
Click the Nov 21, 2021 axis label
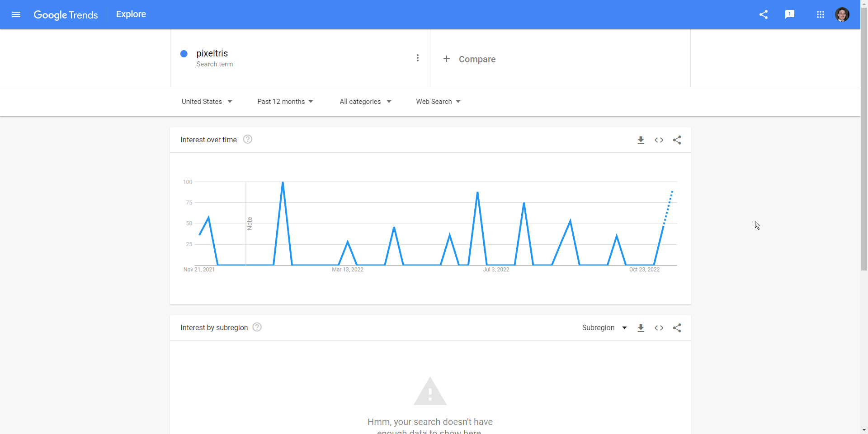pyautogui.click(x=199, y=270)
